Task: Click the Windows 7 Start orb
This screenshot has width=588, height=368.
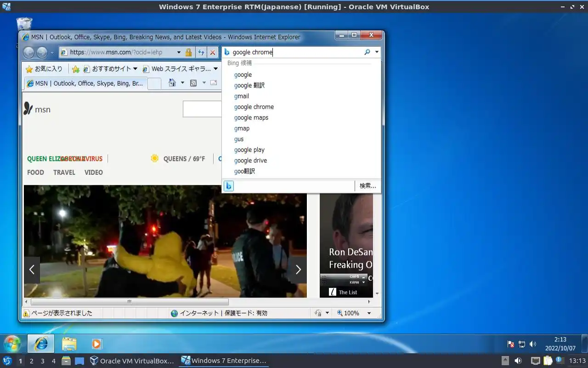Action: tap(12, 344)
